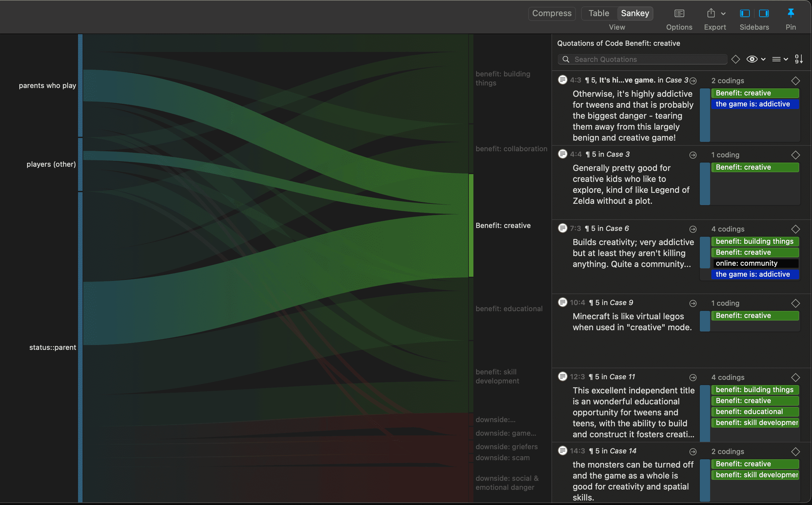
Task: Select 'Benefit: creative' Sankey label
Action: [503, 225]
